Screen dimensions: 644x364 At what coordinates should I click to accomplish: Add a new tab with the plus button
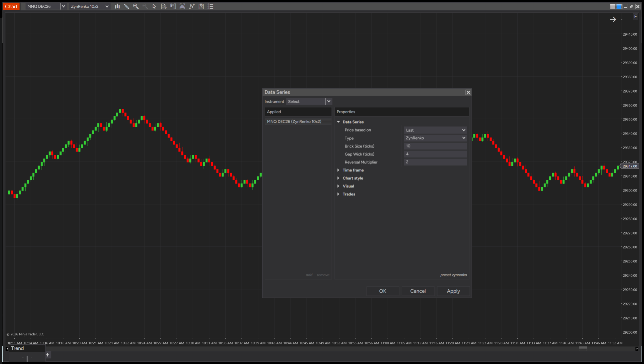[x=47, y=355]
